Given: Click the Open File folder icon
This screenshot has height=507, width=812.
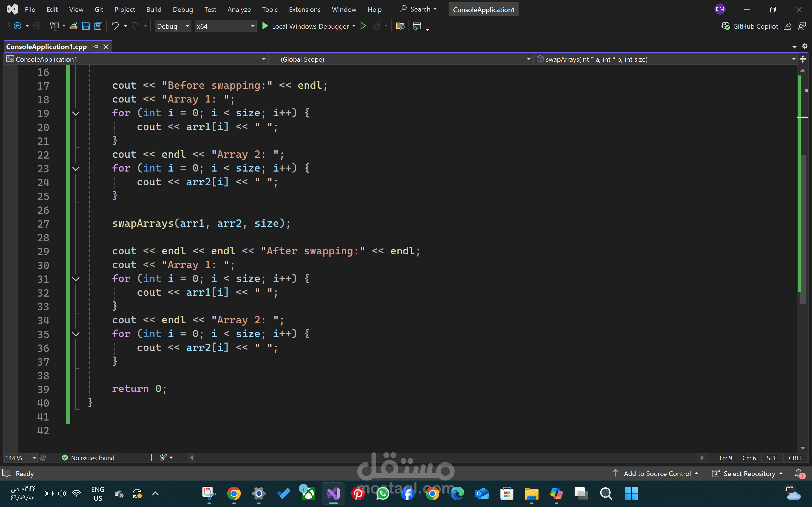Looking at the screenshot, I should coord(74,26).
